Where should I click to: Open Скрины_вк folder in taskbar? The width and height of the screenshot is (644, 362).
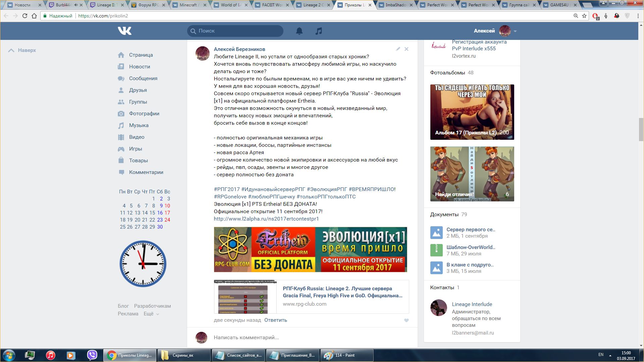(x=183, y=355)
